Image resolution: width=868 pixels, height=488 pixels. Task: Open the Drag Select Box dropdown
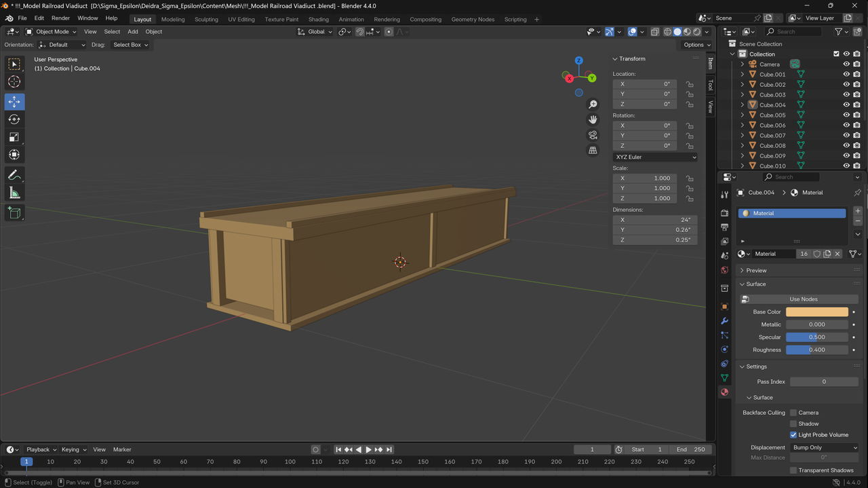130,45
